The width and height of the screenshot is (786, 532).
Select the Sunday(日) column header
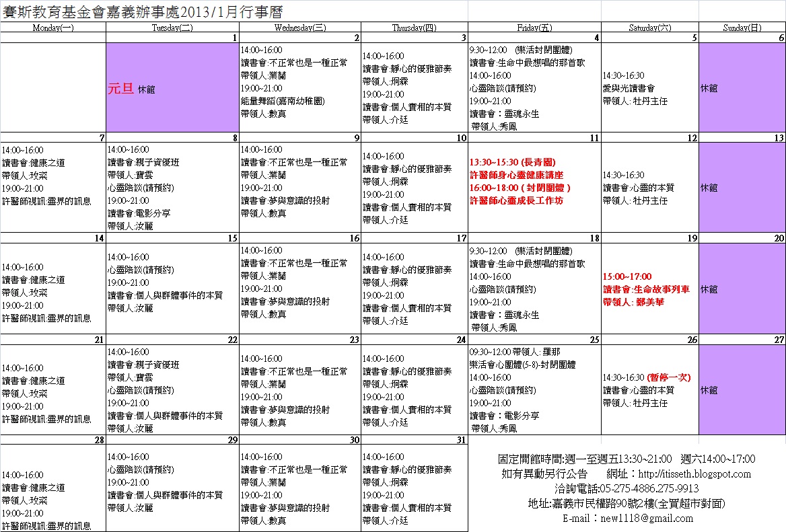742,28
